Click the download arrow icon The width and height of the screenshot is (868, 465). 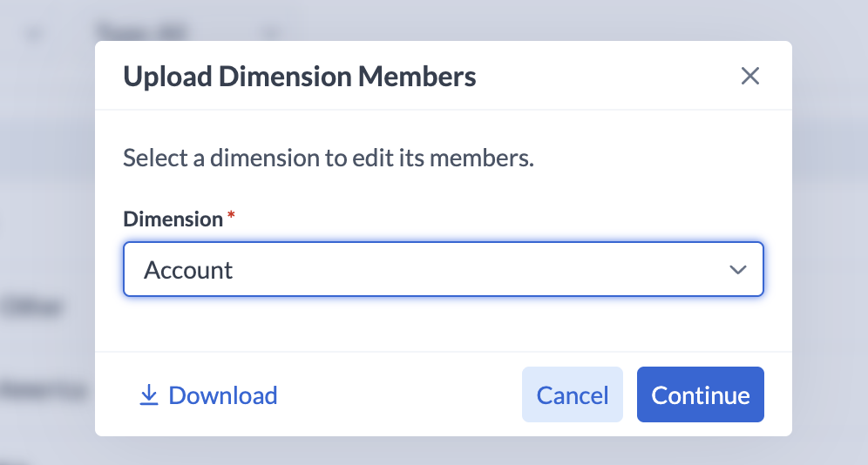click(149, 396)
